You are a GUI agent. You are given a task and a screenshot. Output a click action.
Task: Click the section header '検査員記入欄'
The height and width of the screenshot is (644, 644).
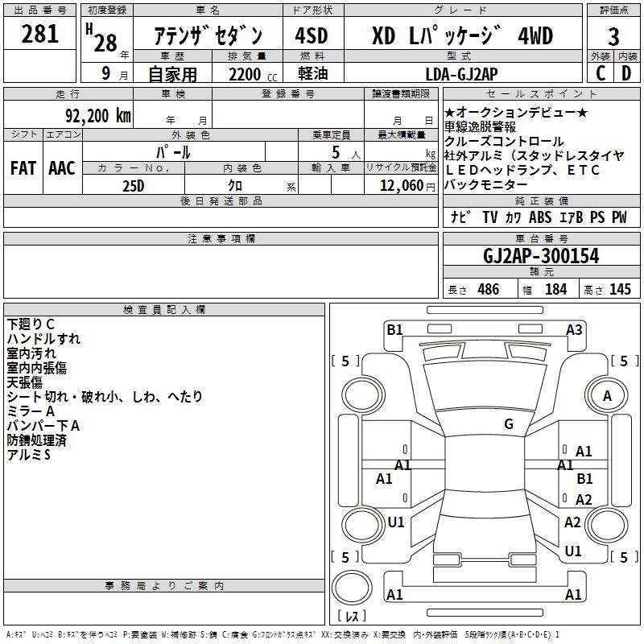164,310
